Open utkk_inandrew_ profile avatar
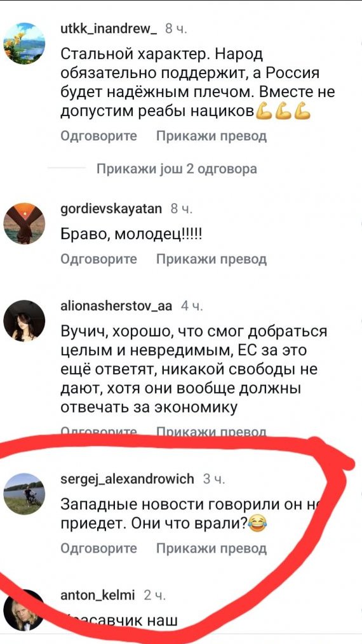Screen dimensions: 362x644 pyautogui.click(x=24, y=43)
